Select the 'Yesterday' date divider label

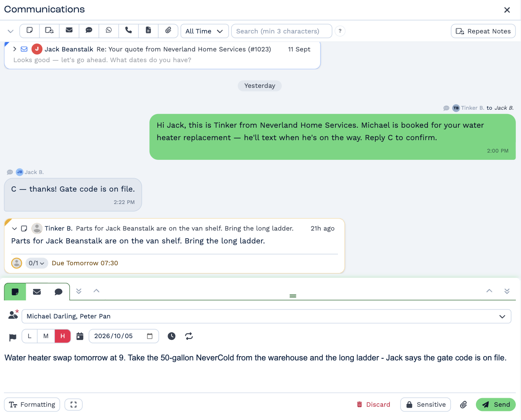(x=260, y=86)
